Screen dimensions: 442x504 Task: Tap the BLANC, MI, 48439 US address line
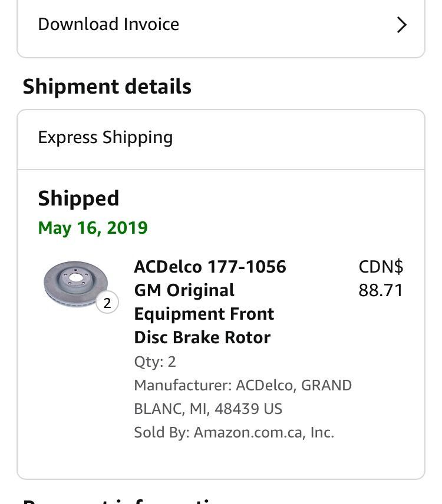tap(208, 409)
